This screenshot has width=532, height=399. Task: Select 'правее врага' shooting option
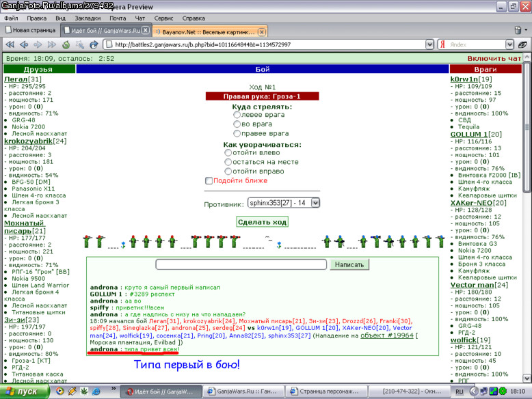point(237,133)
